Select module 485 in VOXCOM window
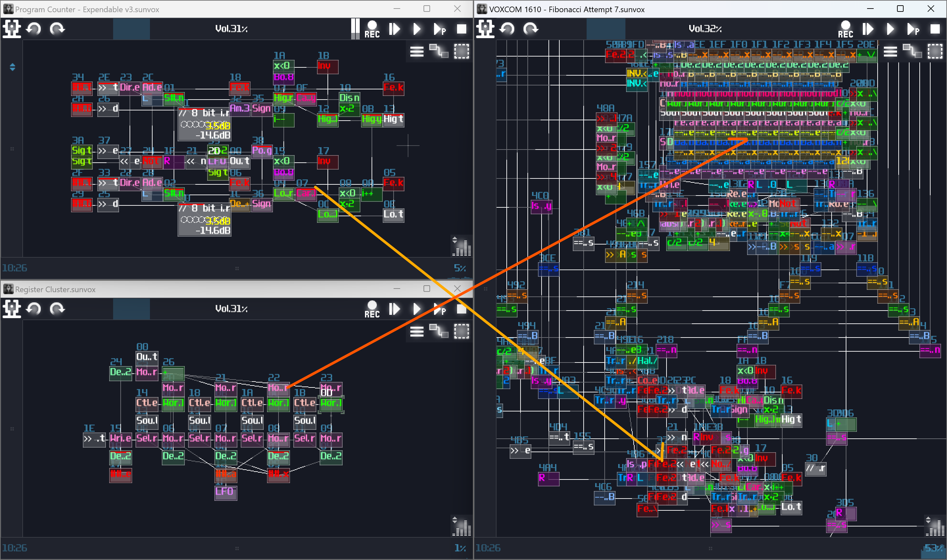Viewport: 947px width, 560px height. pyautogui.click(x=520, y=451)
